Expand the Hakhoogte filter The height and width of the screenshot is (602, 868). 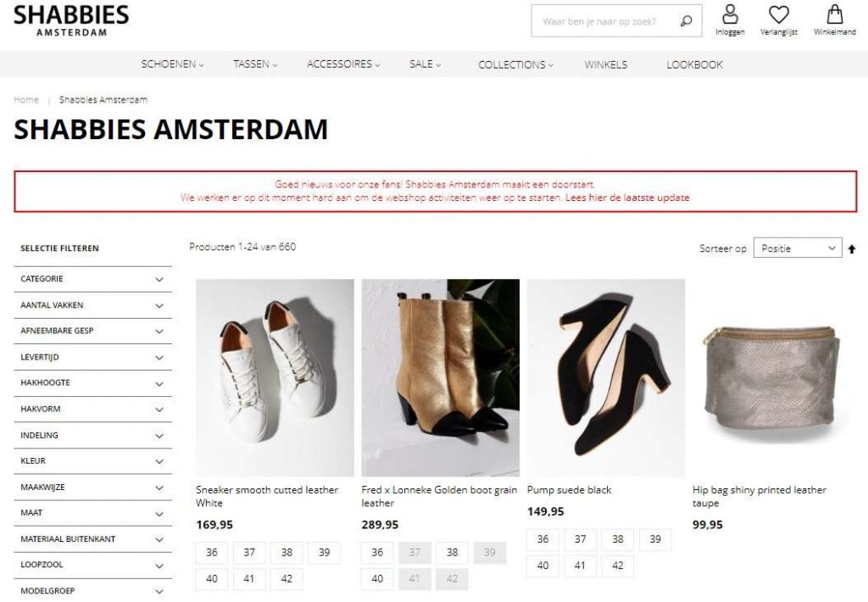click(92, 383)
